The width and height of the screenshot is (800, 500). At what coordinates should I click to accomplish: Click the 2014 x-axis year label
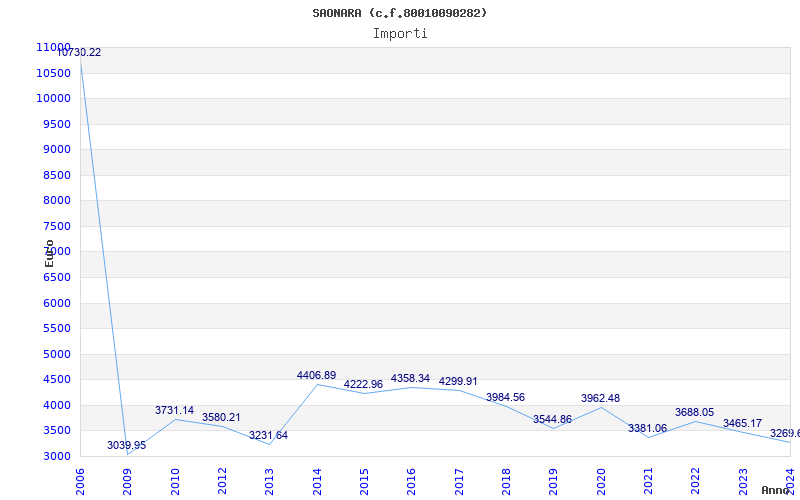[x=317, y=482]
